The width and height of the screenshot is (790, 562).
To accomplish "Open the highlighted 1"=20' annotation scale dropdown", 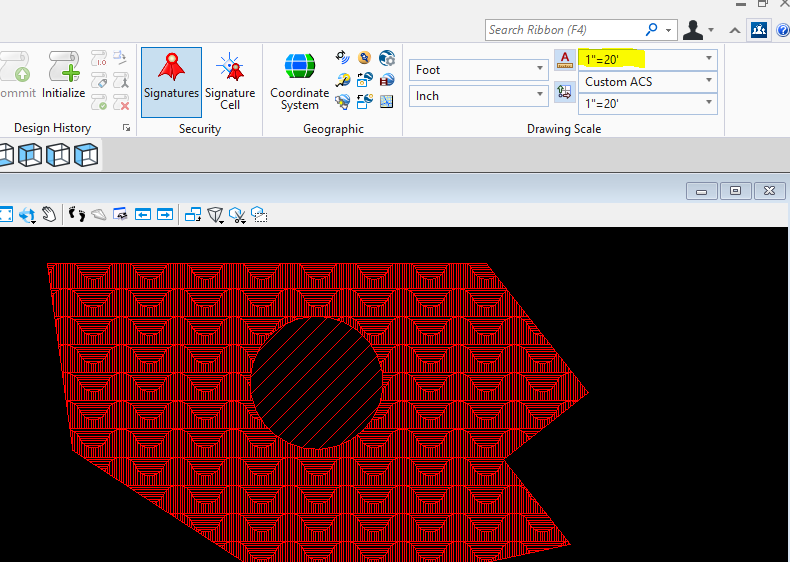I will click(x=648, y=59).
